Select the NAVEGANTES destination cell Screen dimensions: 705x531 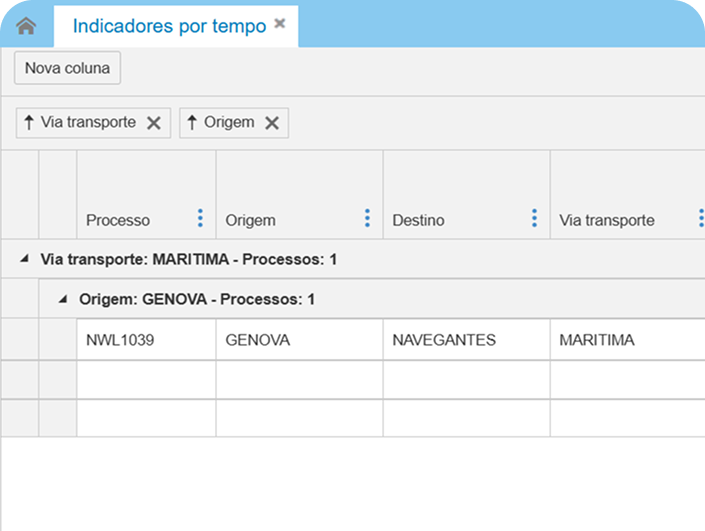(466, 340)
